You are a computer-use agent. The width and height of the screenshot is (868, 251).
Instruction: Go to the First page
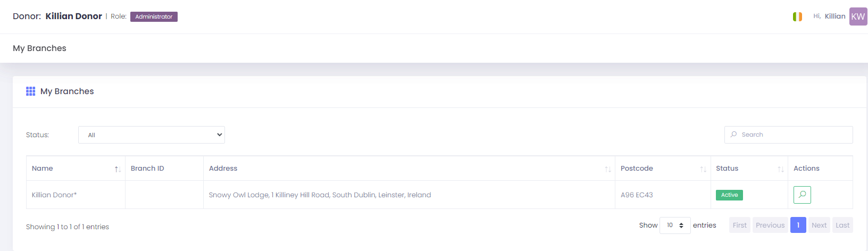tap(740, 225)
